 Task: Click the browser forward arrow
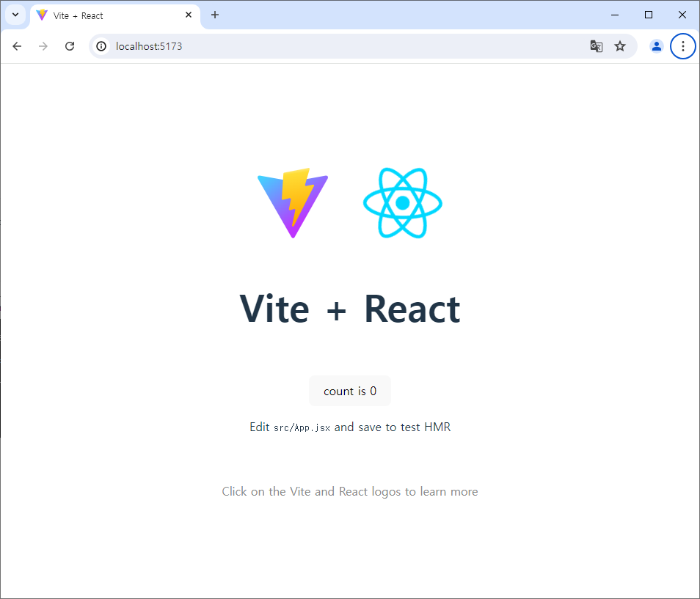tap(43, 46)
